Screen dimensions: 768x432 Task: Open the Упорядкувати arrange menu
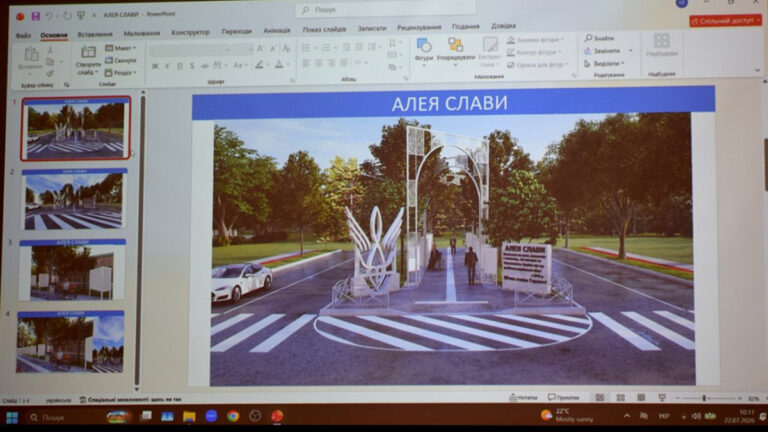coord(456,49)
